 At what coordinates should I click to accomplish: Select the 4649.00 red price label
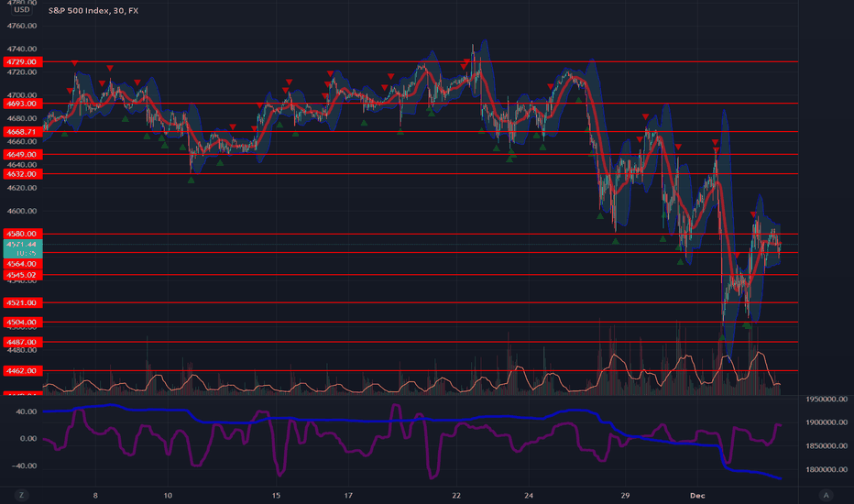[x=22, y=155]
